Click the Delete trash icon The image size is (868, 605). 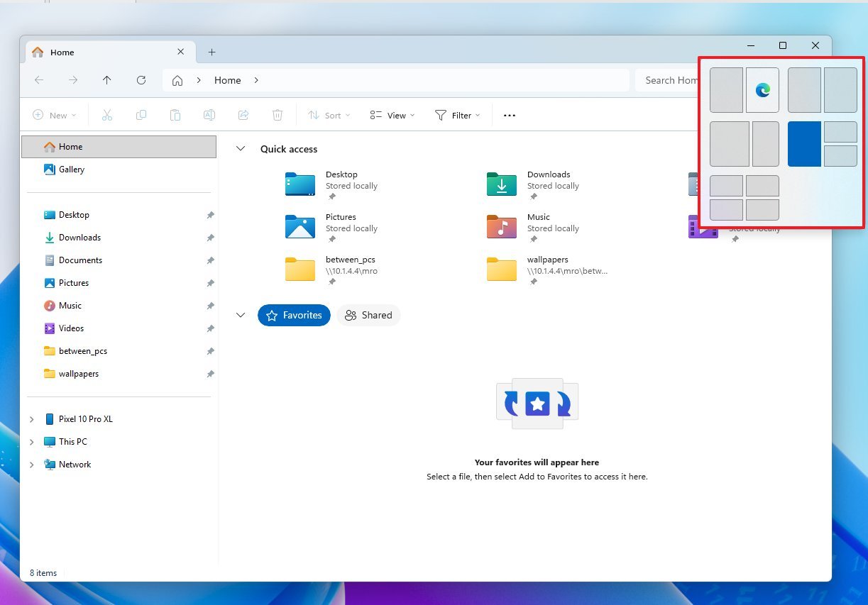278,114
